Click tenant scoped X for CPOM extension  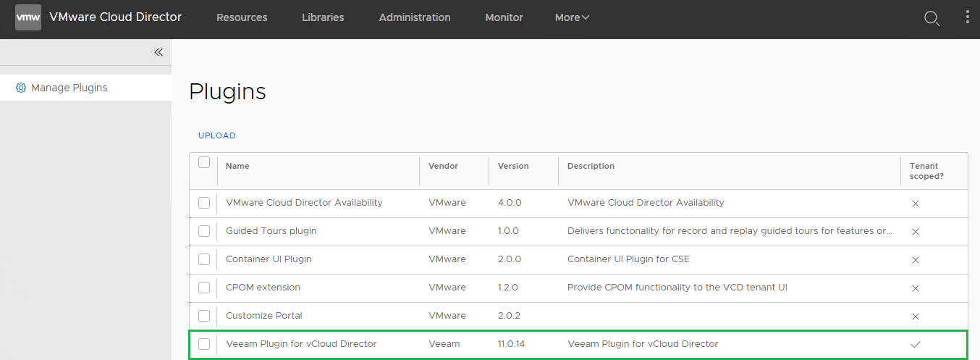[915, 288]
